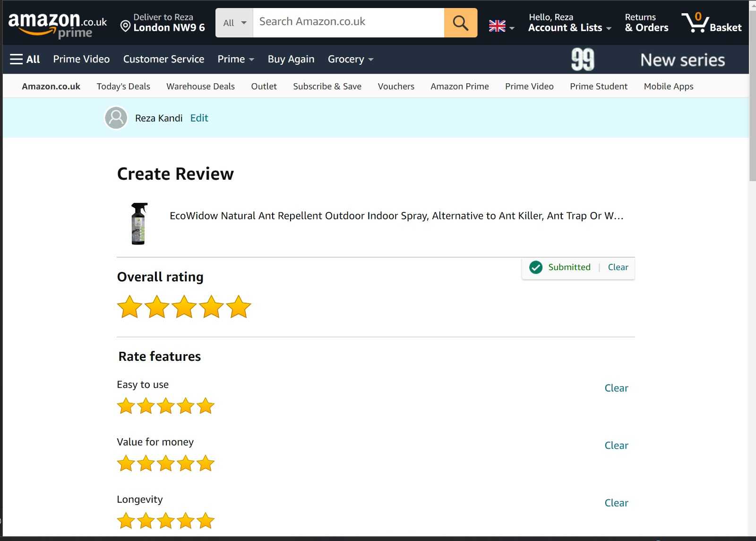This screenshot has height=541, width=756.
Task: Click the Search Amazon.co.uk input field
Action: point(349,23)
